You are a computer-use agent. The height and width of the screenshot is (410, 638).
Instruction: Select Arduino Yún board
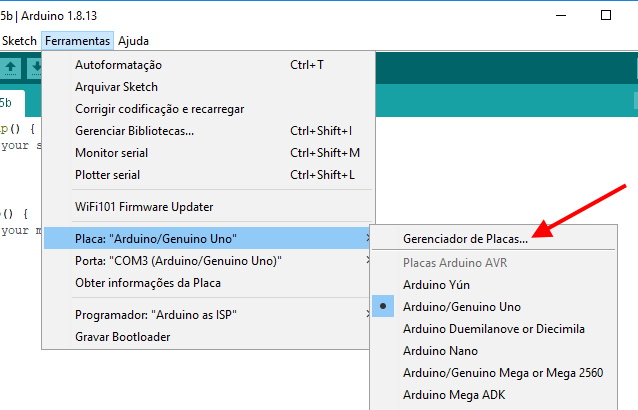click(x=494, y=284)
